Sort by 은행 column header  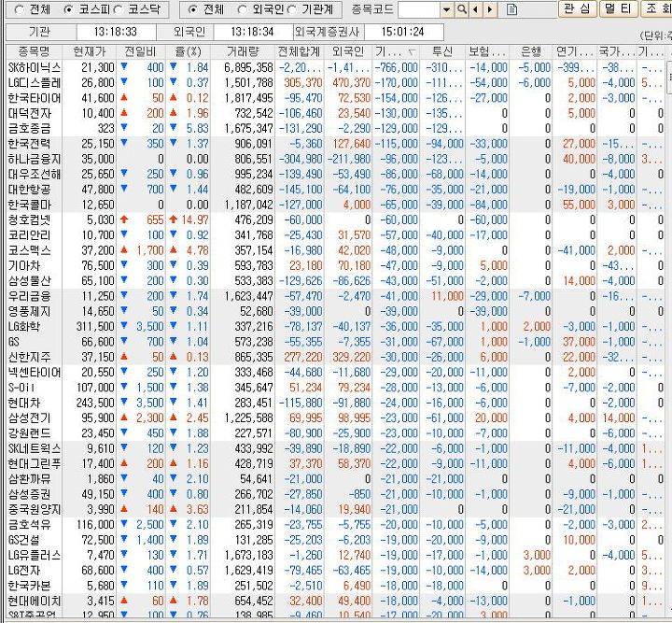[x=530, y=52]
